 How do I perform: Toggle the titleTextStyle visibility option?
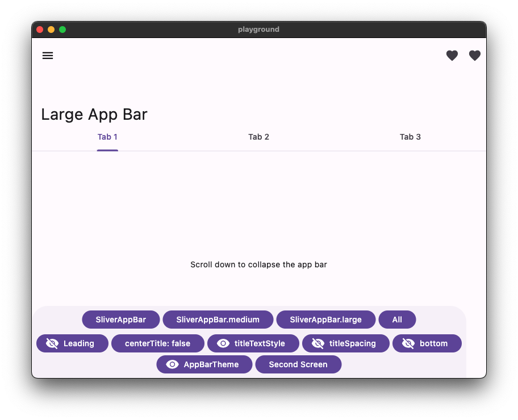pos(253,343)
